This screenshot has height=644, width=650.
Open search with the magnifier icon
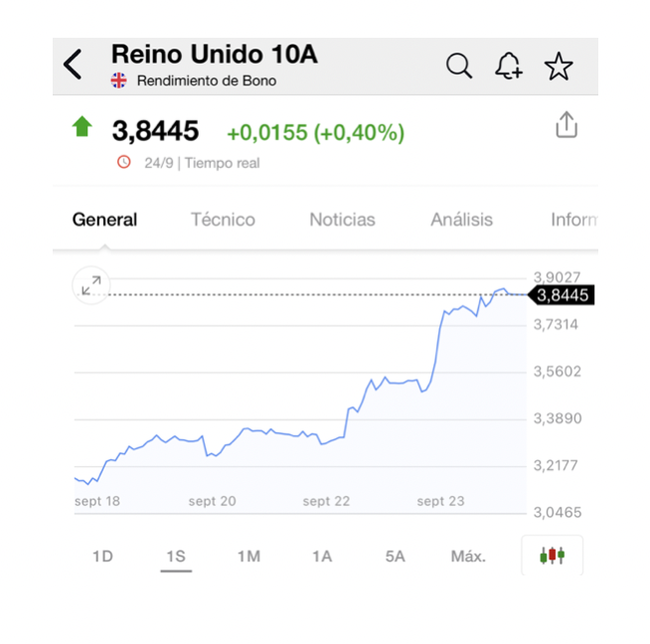point(459,66)
